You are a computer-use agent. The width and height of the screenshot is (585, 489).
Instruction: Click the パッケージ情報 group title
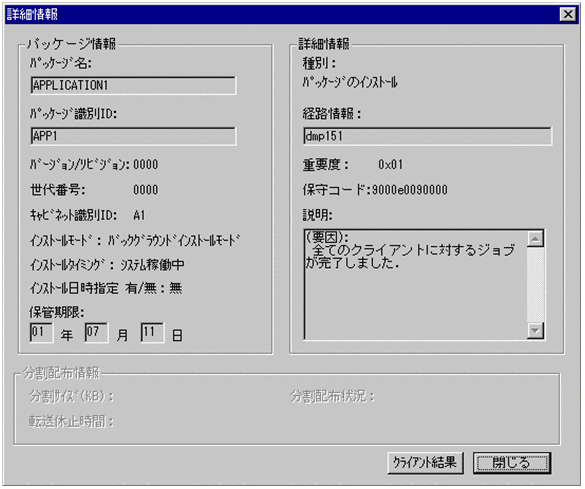(72, 44)
